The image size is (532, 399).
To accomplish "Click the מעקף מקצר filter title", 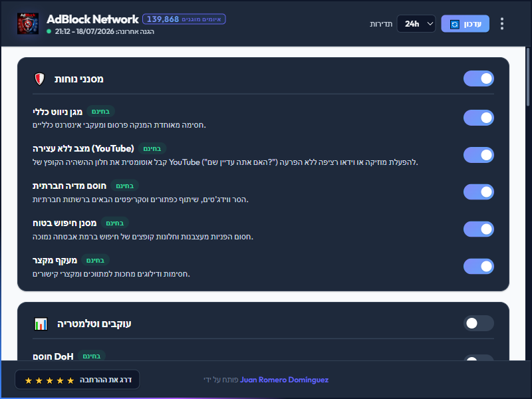I will coord(55,260).
